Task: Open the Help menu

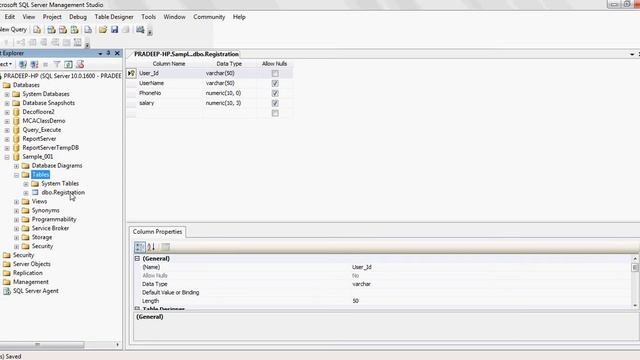Action: [239, 17]
